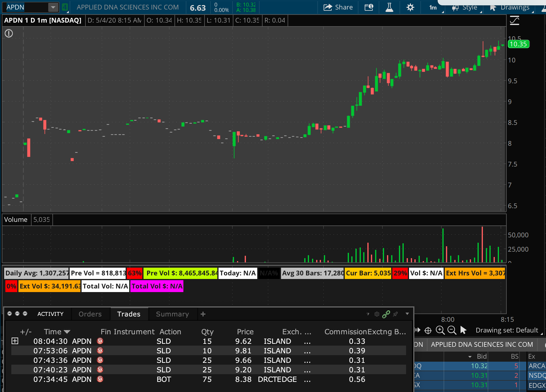Screen dimensions: 546x392
Task: Open the Edit Studies flask icon
Action: click(x=389, y=7)
